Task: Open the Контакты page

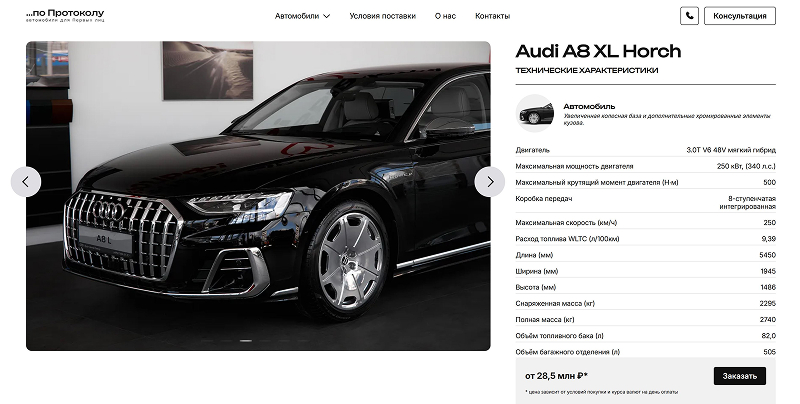Action: pos(492,16)
